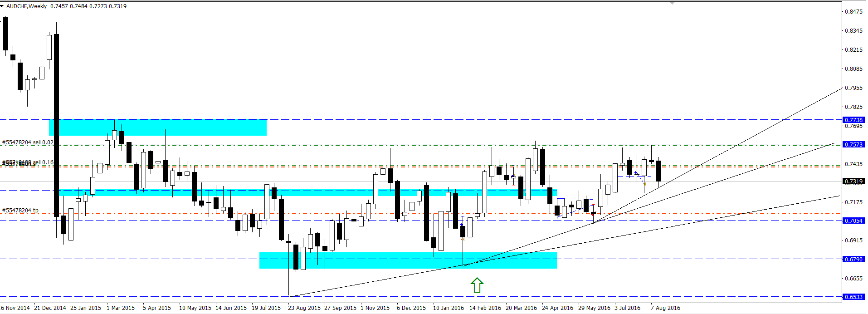Click the 0.8215 price axis label
Viewport: 868px width, 314px height.
pos(853,50)
